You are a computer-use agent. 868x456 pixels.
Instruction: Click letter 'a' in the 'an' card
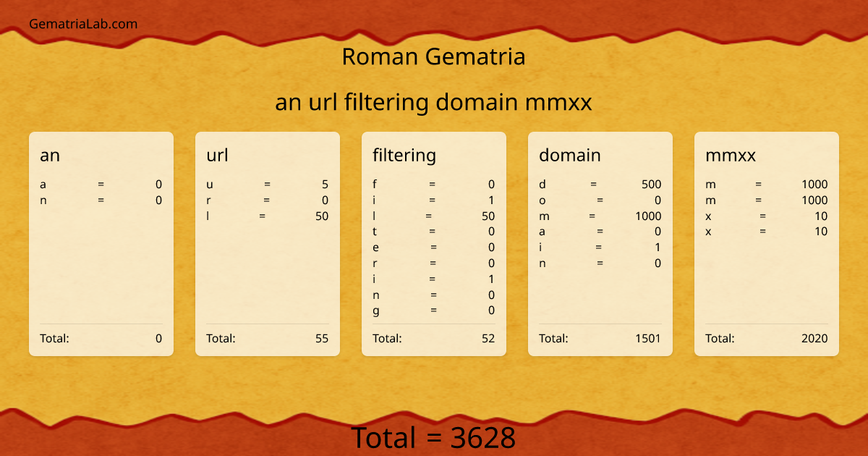(x=43, y=185)
